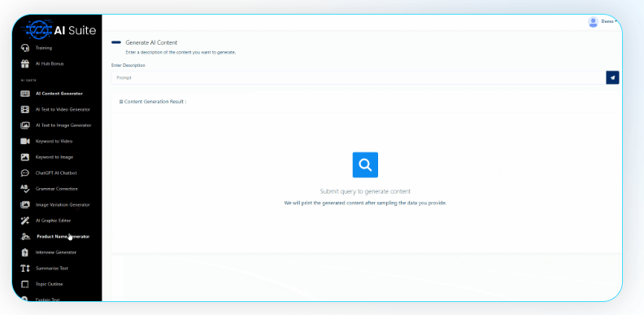Open Training menu item
The height and width of the screenshot is (315, 644).
pos(44,48)
